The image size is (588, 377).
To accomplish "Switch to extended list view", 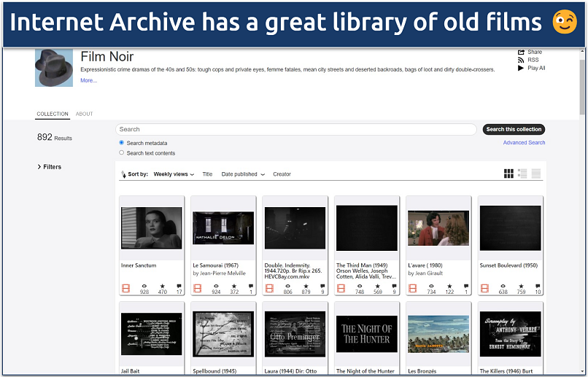I will (522, 174).
